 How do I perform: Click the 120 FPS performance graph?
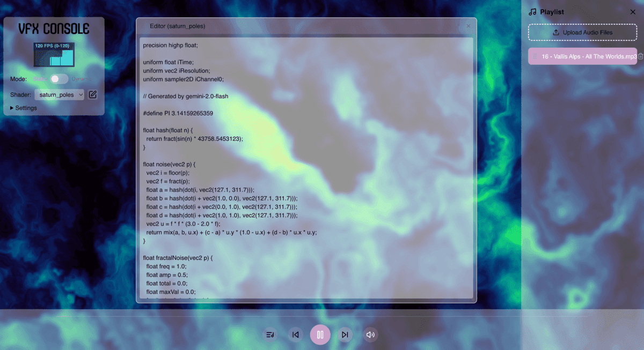54,55
